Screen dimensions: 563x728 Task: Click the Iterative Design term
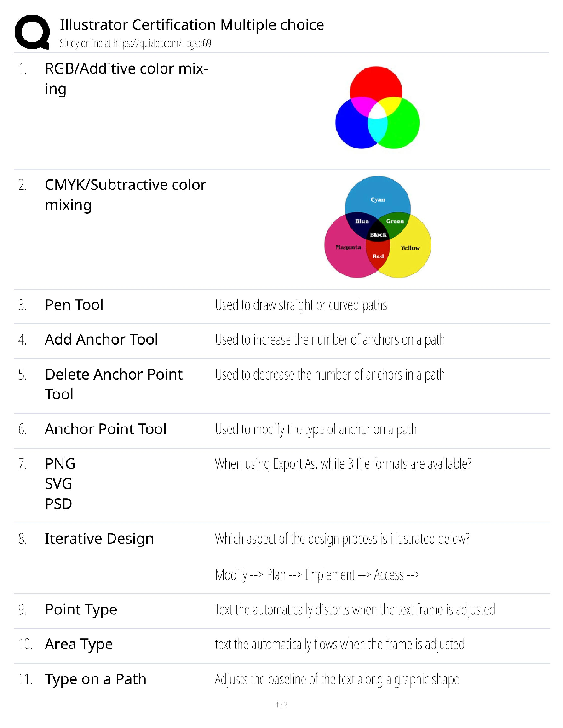(99, 539)
